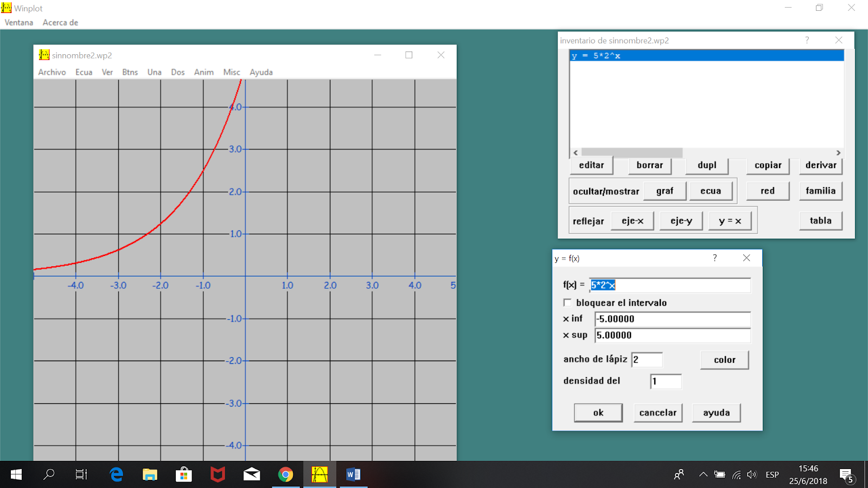Open File Explorer from the taskbar
Viewport: 868px width, 488px height.
(150, 474)
